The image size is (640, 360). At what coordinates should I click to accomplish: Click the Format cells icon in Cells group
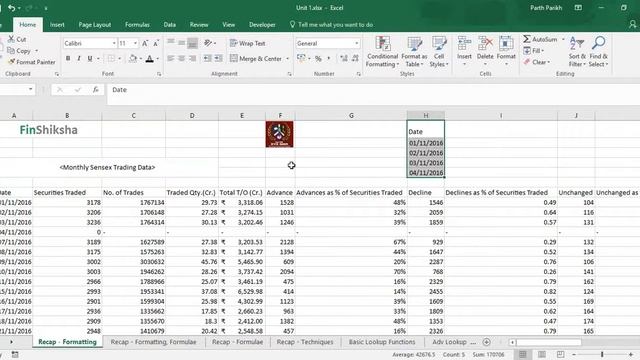tap(506, 43)
